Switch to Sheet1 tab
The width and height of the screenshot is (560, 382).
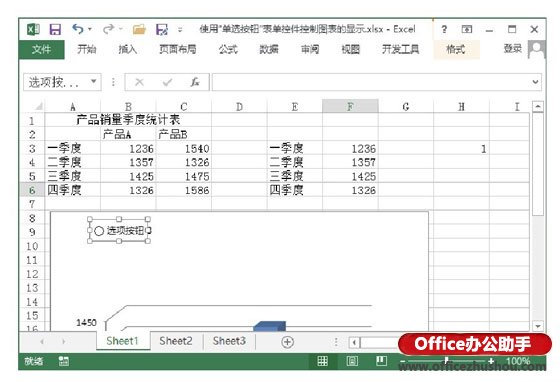(x=122, y=341)
